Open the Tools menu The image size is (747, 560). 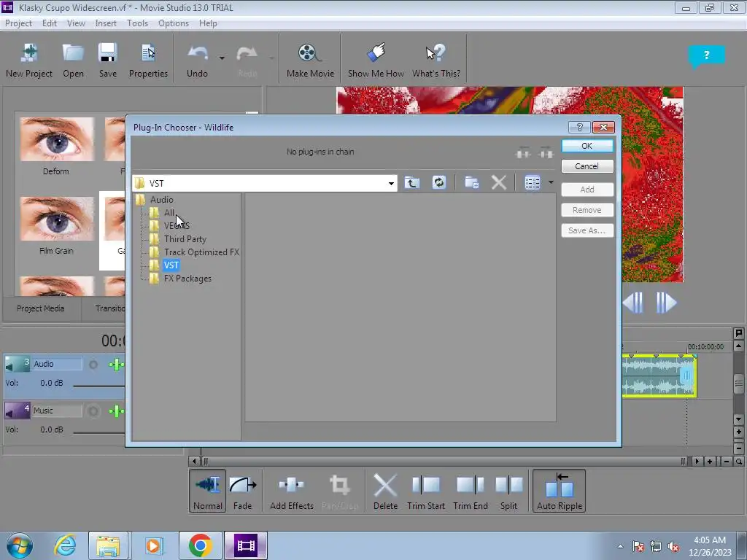137,23
